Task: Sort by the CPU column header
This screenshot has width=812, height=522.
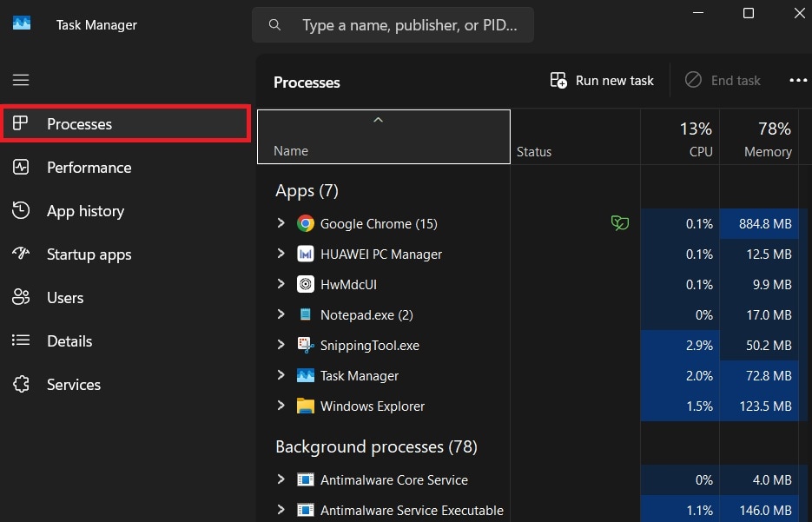Action: [680, 136]
